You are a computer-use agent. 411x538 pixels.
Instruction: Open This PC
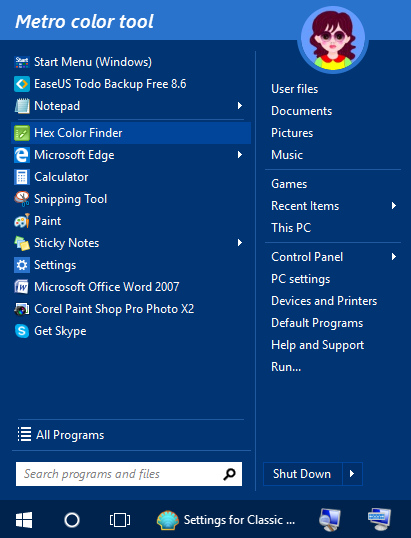pyautogui.click(x=291, y=228)
